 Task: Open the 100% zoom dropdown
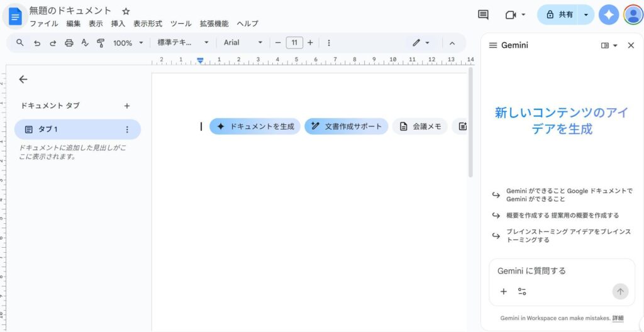point(128,43)
